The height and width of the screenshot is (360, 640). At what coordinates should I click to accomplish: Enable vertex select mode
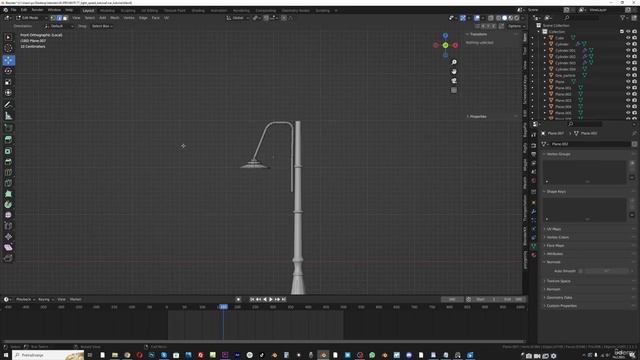pos(53,18)
